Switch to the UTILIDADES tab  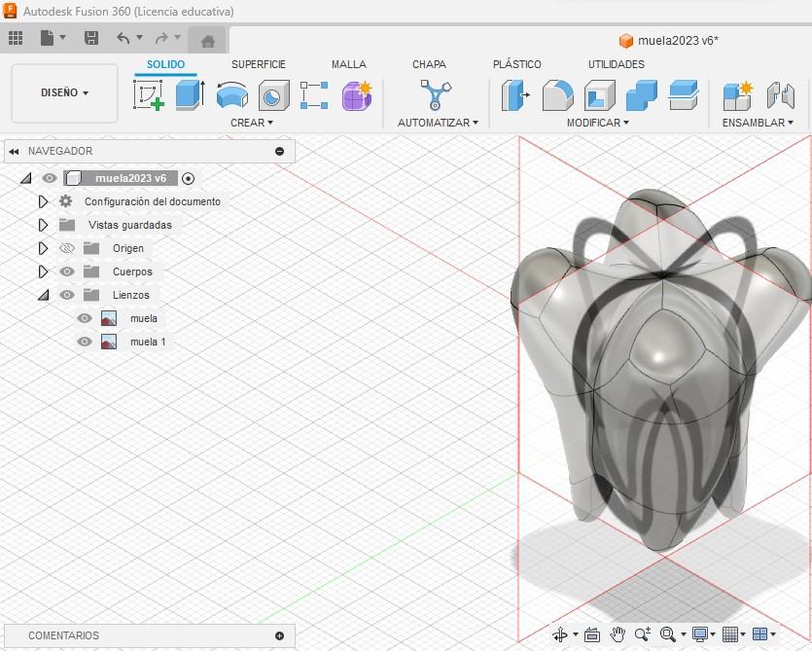(617, 64)
